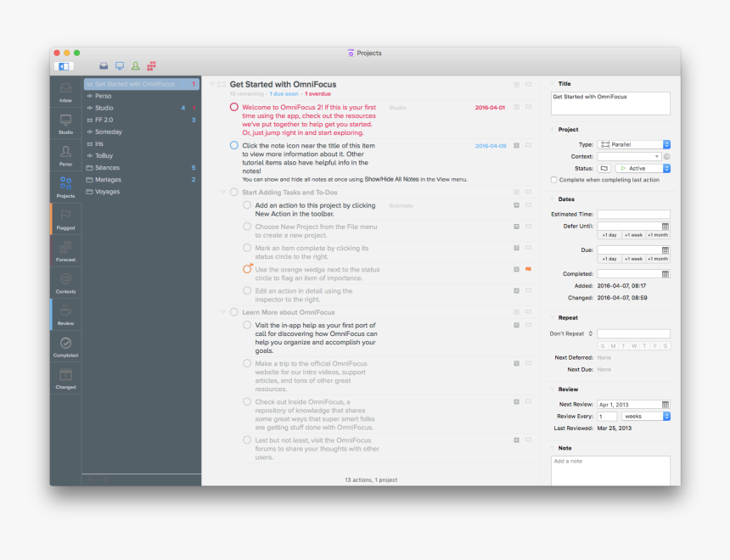Select the Flagged perspective
Image resolution: width=730 pixels, height=560 pixels.
pos(65,219)
